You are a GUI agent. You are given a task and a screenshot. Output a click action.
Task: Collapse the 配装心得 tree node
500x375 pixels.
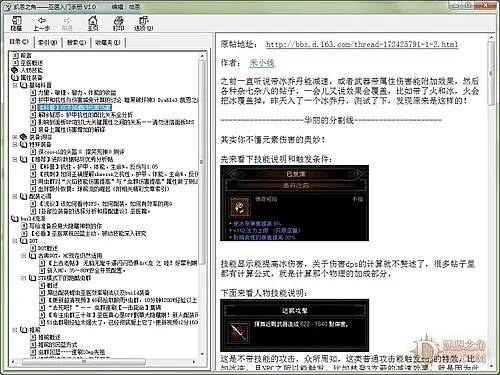point(15,196)
